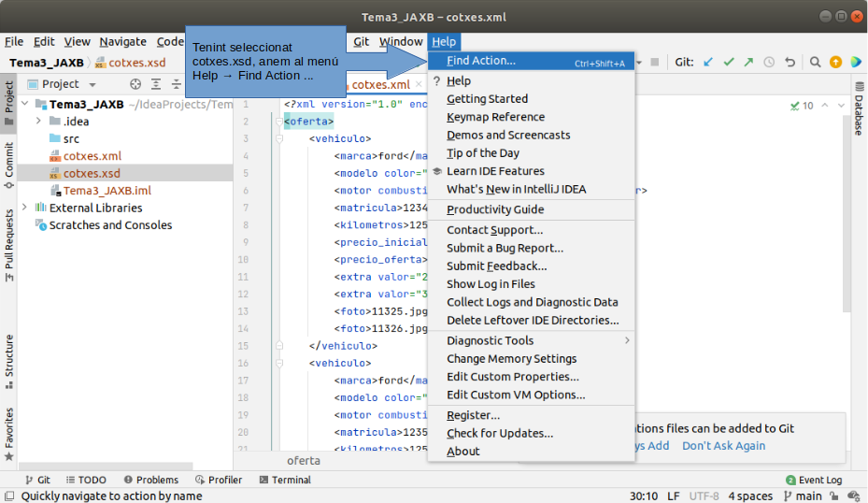
Task: Open the Event Log panel
Action: pyautogui.click(x=814, y=480)
